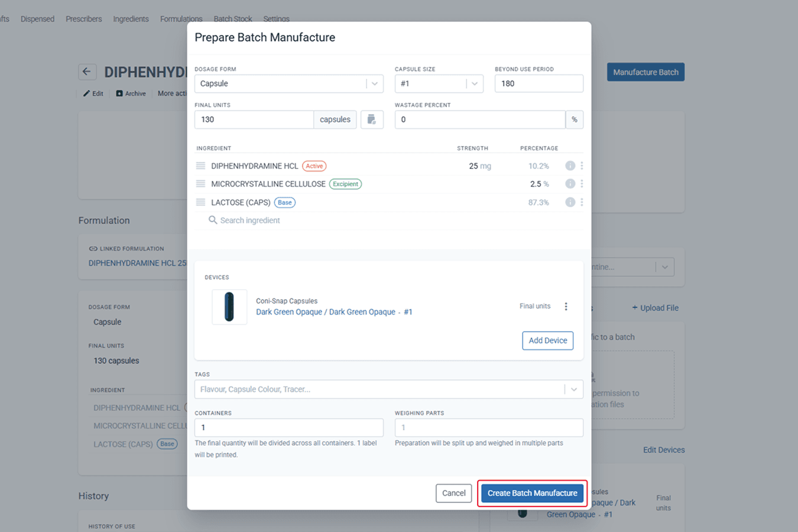Click Manufacture Batch on the background page

[x=645, y=72]
